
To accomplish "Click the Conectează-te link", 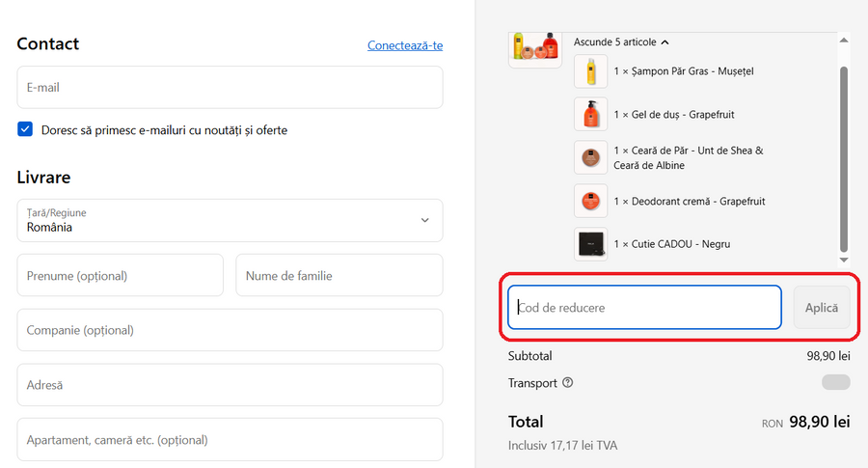I will [x=405, y=45].
